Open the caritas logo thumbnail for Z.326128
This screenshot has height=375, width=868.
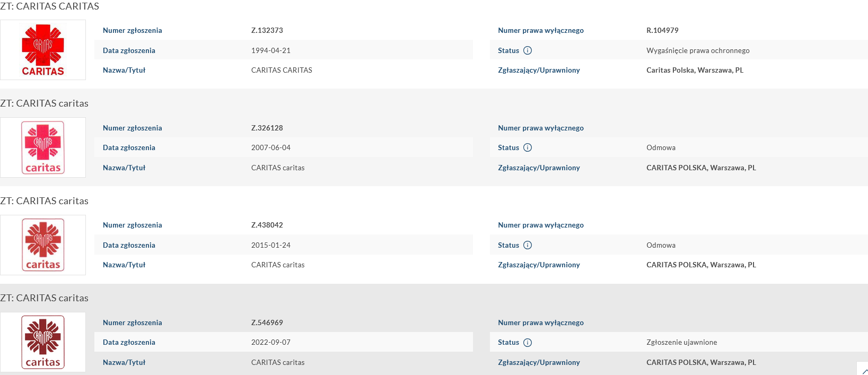click(x=43, y=147)
